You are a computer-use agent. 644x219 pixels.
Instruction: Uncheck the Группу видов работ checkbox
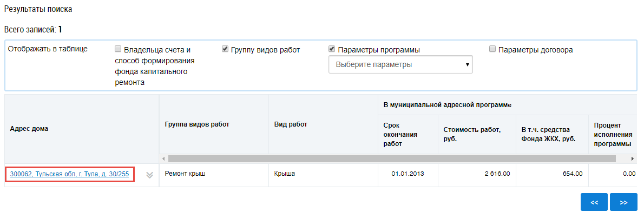225,50
